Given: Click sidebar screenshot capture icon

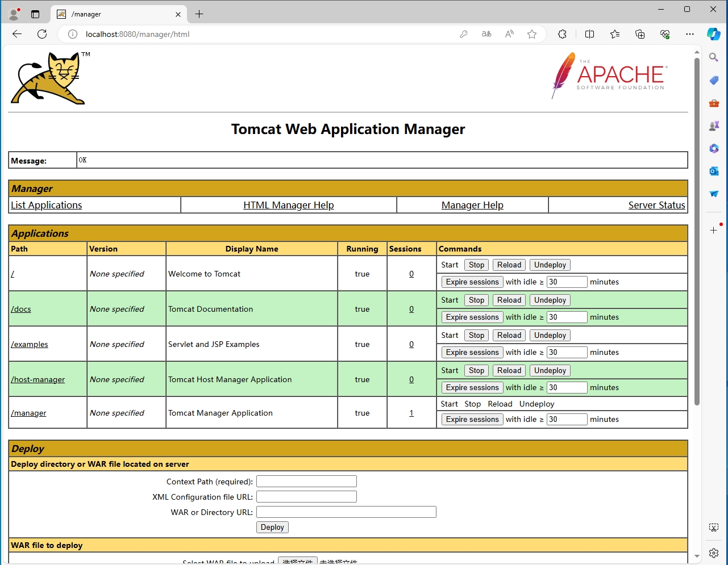Looking at the screenshot, I should point(714,528).
